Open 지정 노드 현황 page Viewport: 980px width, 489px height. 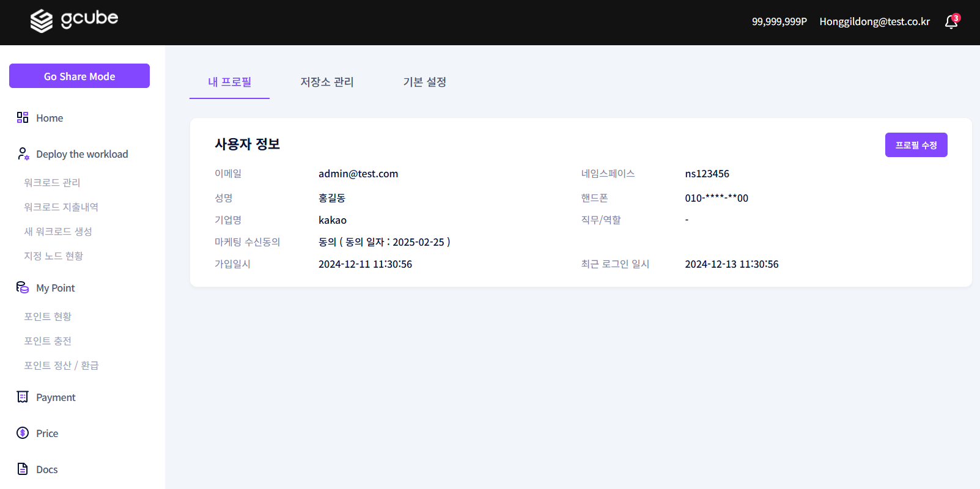[53, 256]
